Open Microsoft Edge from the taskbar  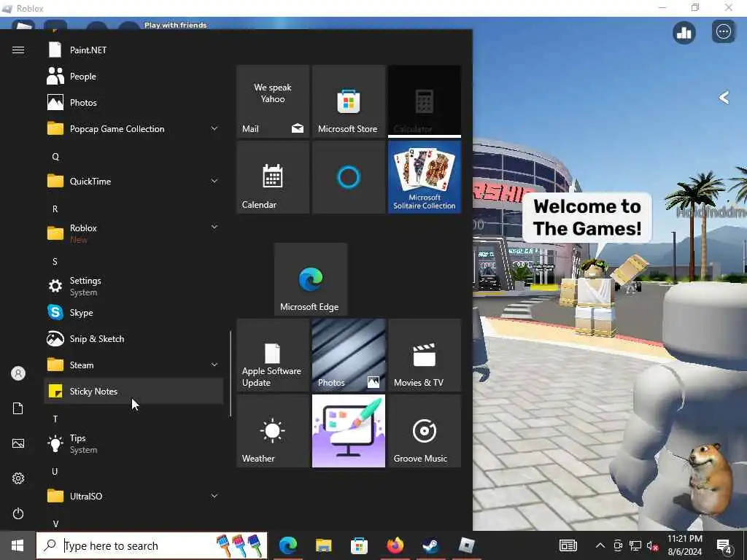coord(287,545)
